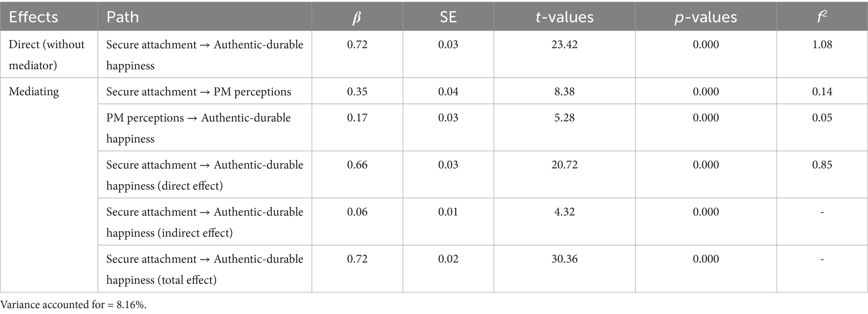The width and height of the screenshot is (868, 314).
Task: Click the "Variance accounted for = 8.16%" footnote
Action: point(73,305)
